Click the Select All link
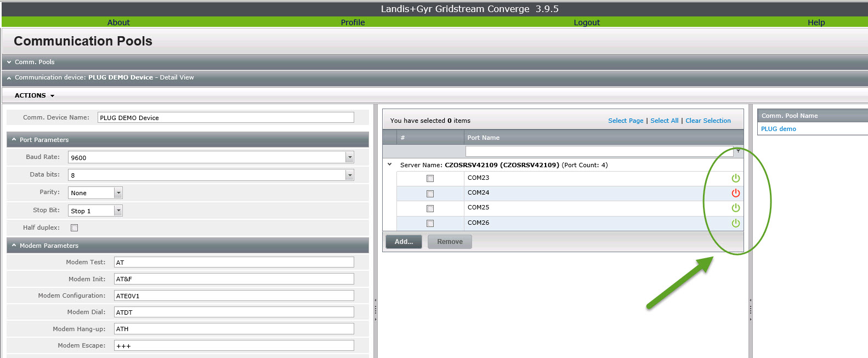 pyautogui.click(x=664, y=121)
